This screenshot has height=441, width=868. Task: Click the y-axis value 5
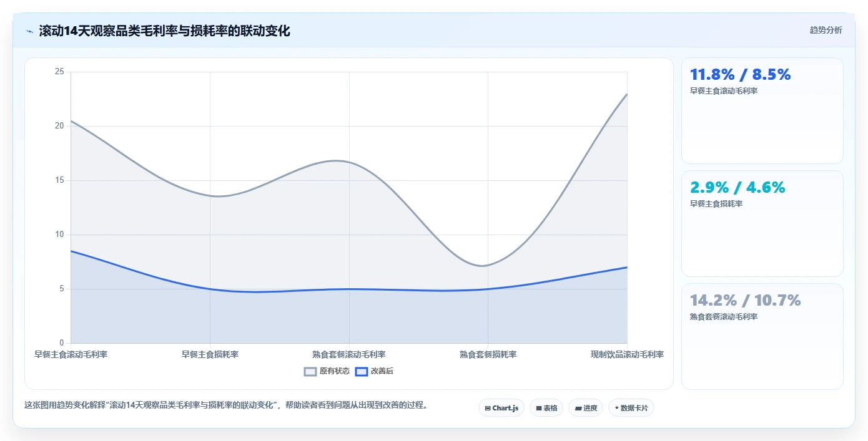[61, 289]
